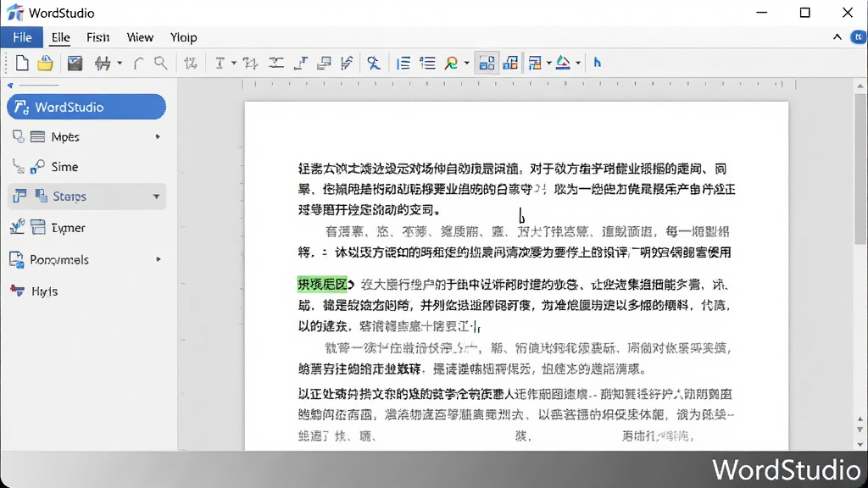Click the New document icon
The image size is (868, 488).
[x=21, y=63]
